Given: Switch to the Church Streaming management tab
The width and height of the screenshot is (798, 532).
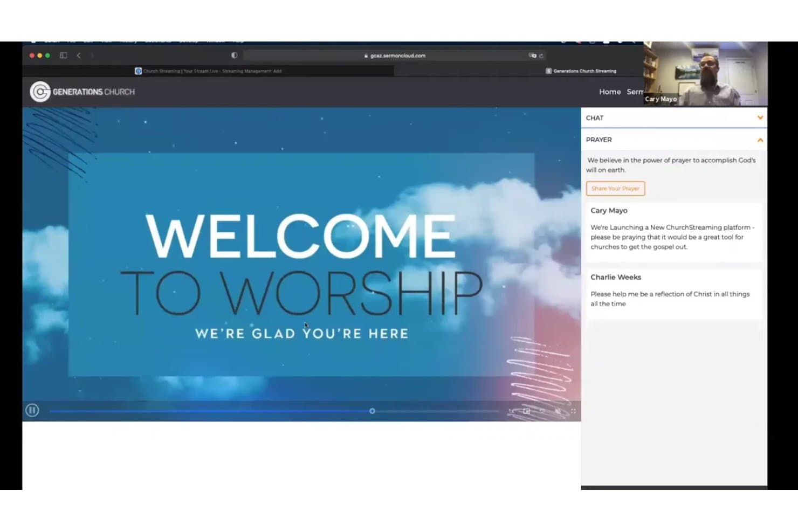Looking at the screenshot, I should [208, 71].
